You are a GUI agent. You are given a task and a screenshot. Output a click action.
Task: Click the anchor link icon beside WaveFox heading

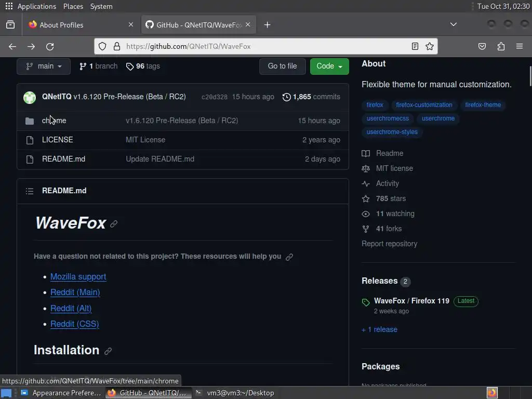pos(114,224)
